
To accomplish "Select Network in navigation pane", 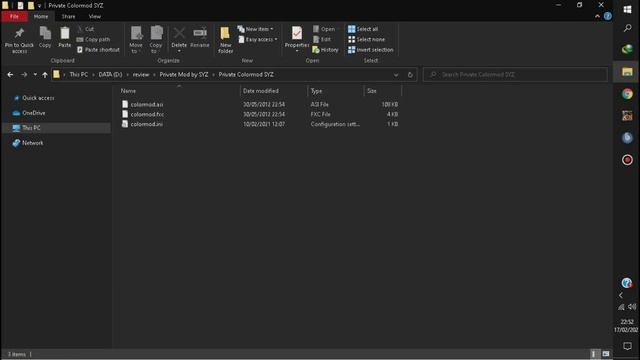I will pyautogui.click(x=28, y=143).
